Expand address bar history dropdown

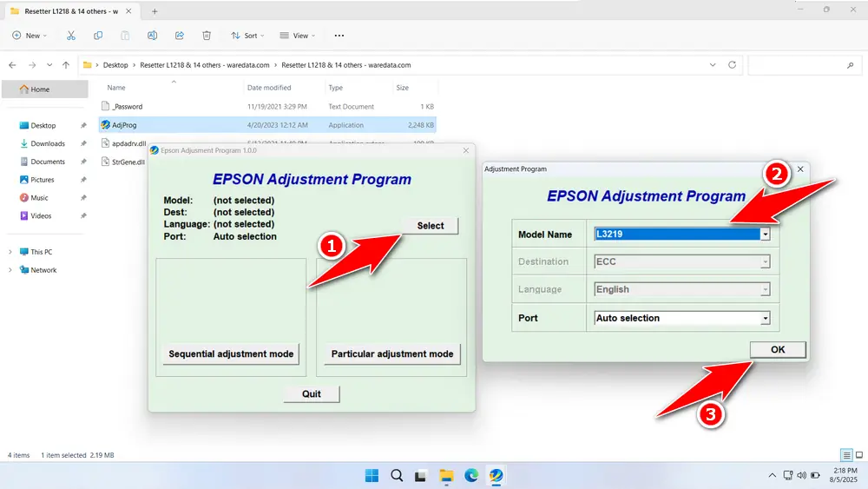pos(713,65)
